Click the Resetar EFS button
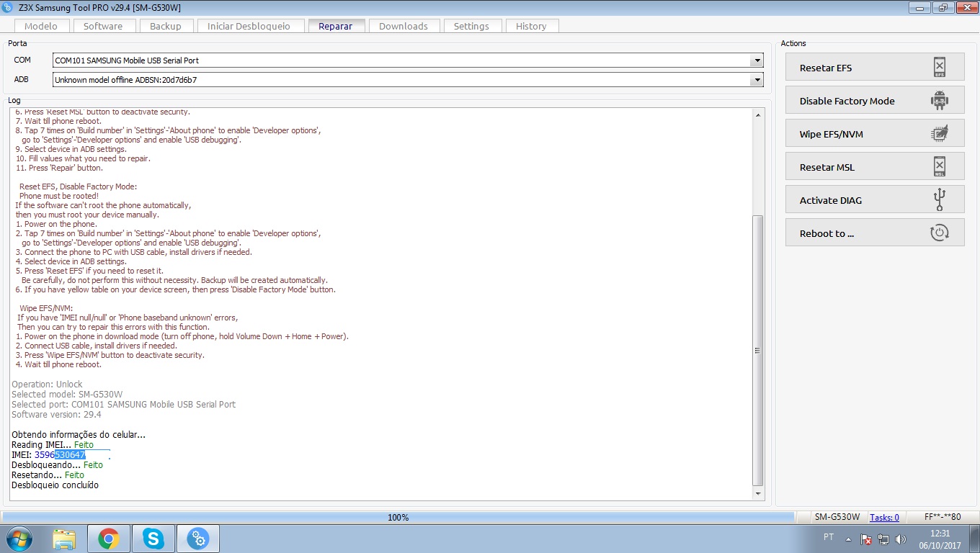 tap(875, 67)
